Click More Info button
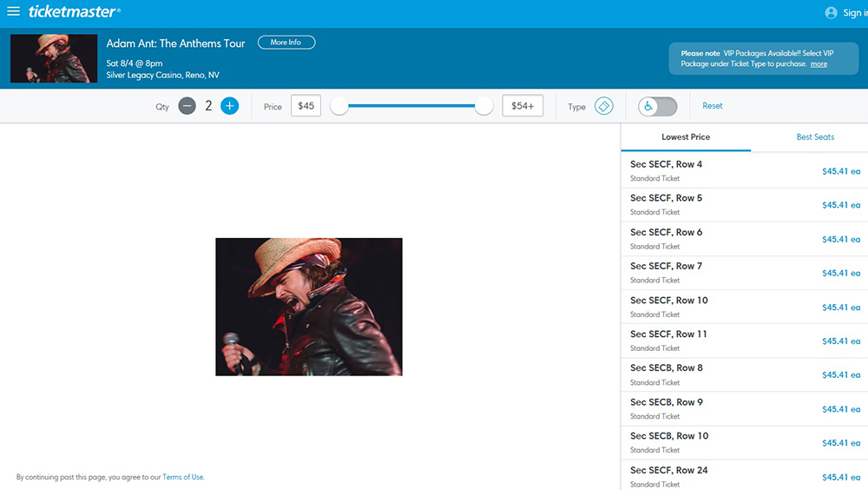 [286, 43]
